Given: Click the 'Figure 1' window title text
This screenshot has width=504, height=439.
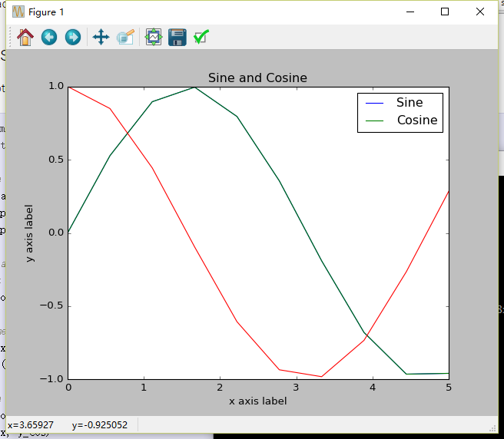Looking at the screenshot, I should pos(46,12).
